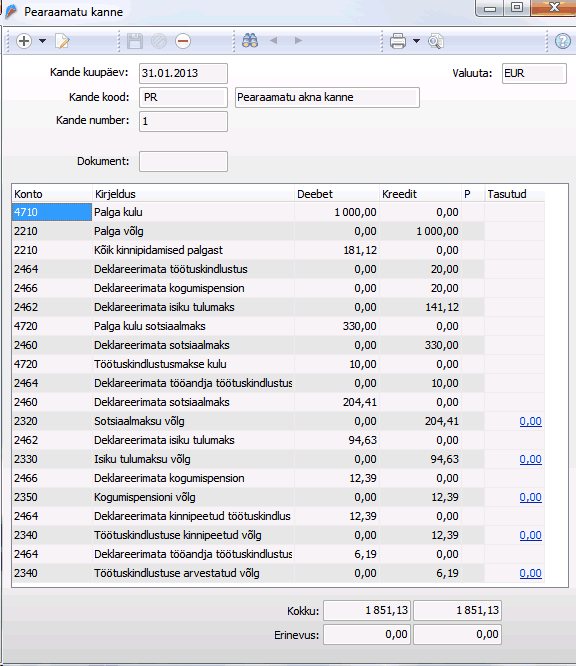Go to previous entry arrow
The width and height of the screenshot is (576, 666).
(274, 41)
